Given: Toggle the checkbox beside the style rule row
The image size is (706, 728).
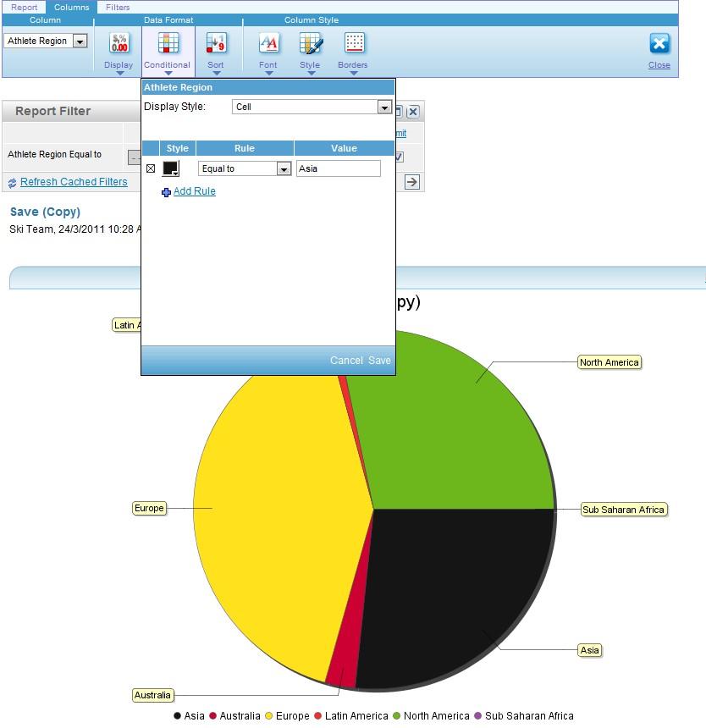Looking at the screenshot, I should [x=151, y=168].
